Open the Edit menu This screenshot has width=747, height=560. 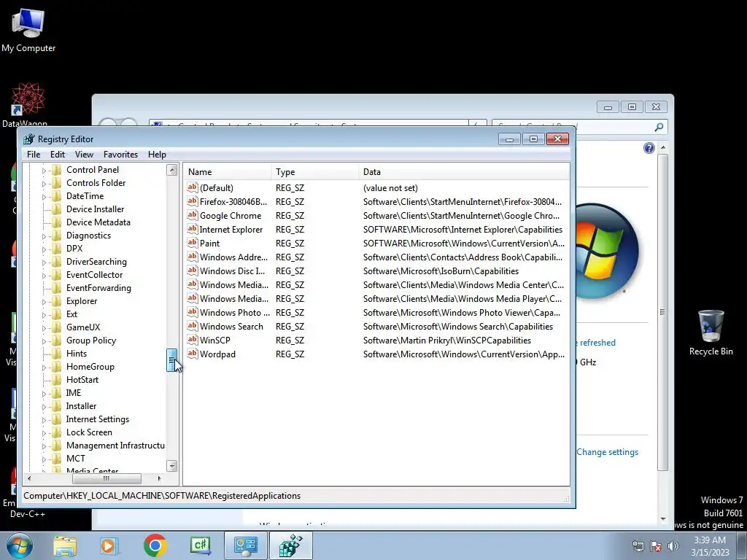tap(57, 155)
